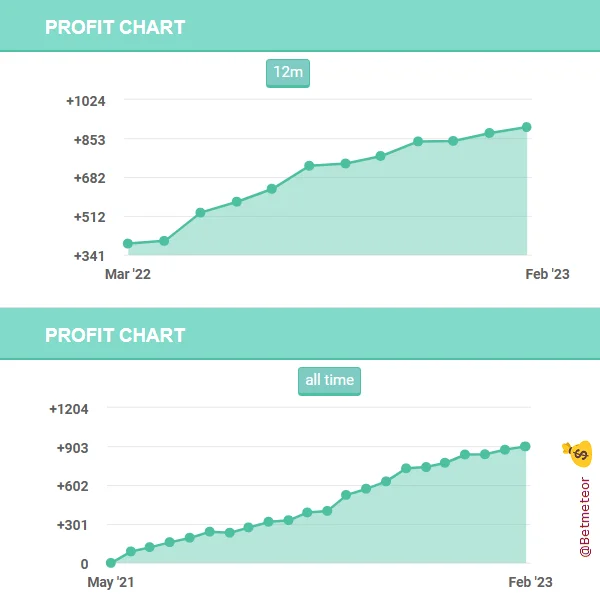Click first data point of all time chart
Viewport: 600px width, 600px height.
(x=110, y=563)
